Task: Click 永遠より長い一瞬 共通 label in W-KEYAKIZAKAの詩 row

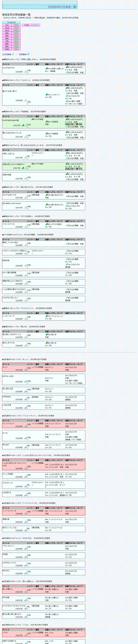Action: (x=74, y=124)
